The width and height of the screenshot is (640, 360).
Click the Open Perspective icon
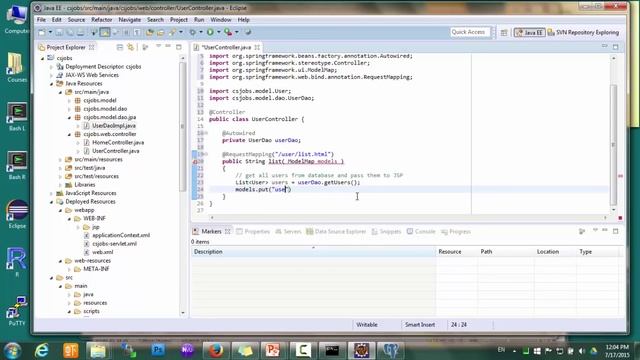(504, 32)
